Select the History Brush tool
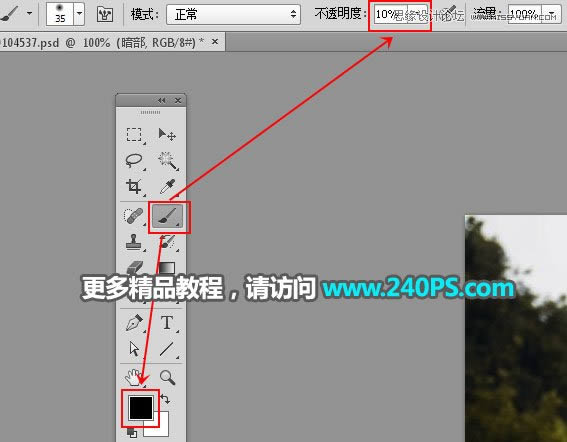The width and height of the screenshot is (567, 442). click(x=167, y=242)
